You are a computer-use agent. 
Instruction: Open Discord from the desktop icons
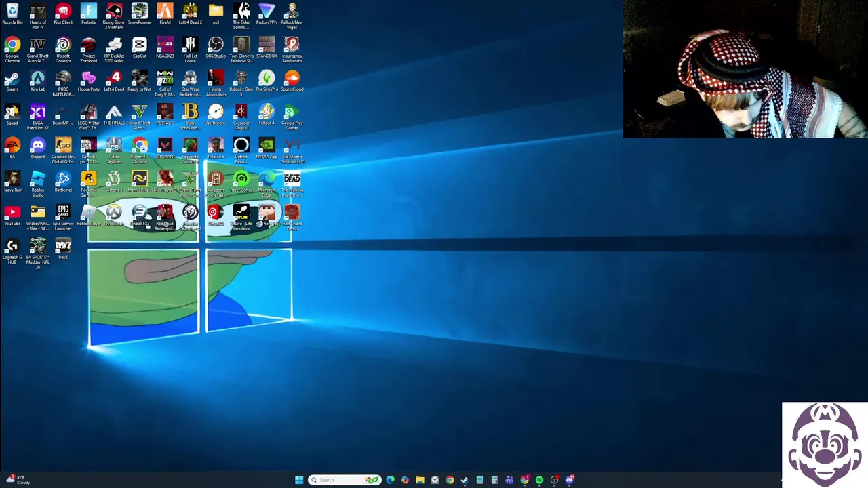38,148
